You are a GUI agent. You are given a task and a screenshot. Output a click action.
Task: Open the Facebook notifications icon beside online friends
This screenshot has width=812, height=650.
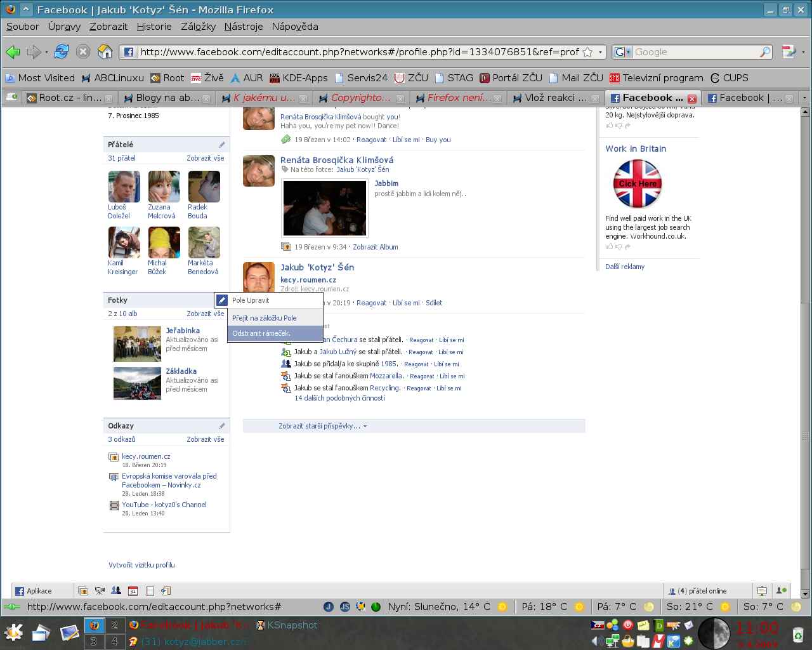(x=762, y=591)
